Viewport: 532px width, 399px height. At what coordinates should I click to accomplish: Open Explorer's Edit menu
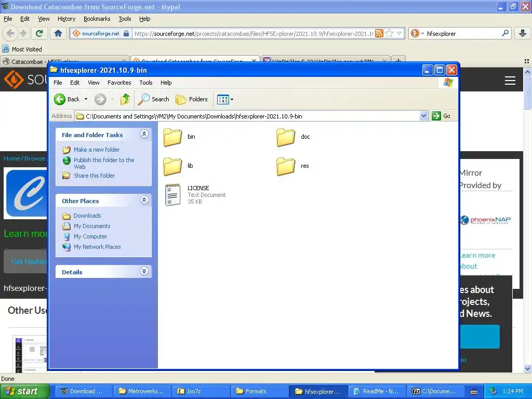tap(75, 83)
